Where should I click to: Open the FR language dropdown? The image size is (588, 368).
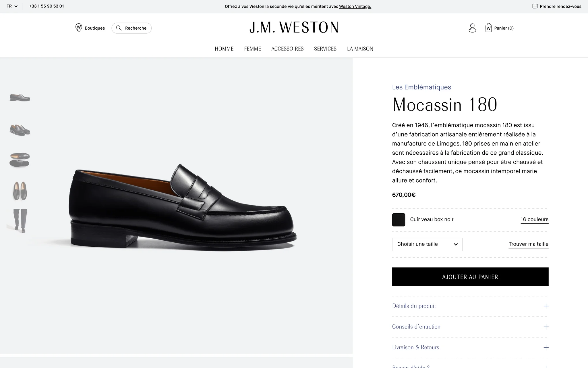tap(12, 6)
